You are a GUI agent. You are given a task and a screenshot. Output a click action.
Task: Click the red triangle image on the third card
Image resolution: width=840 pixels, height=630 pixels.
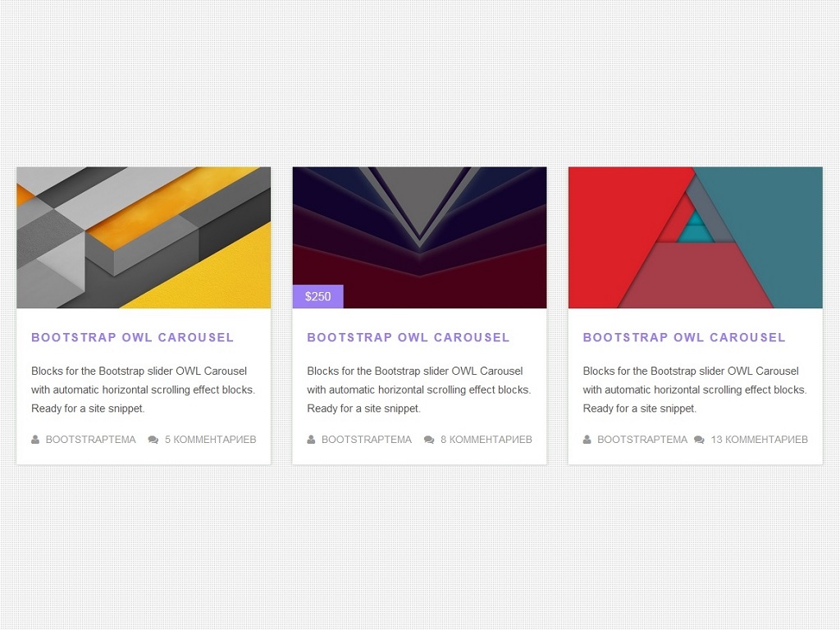coord(695,237)
